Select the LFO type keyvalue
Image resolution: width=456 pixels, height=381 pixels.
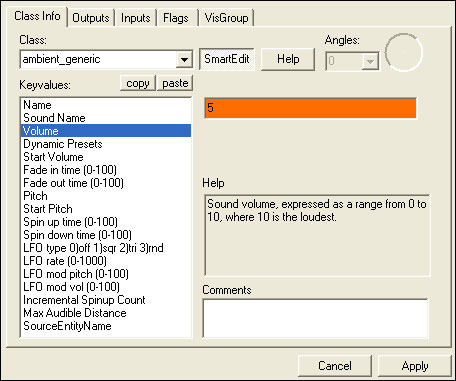coord(106,248)
